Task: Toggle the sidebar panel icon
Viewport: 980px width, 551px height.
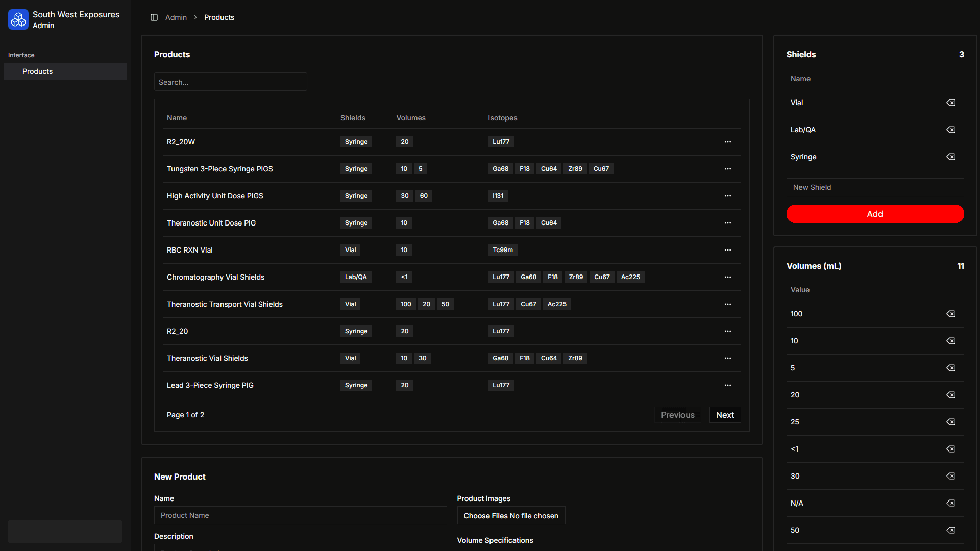Action: pos(154,17)
